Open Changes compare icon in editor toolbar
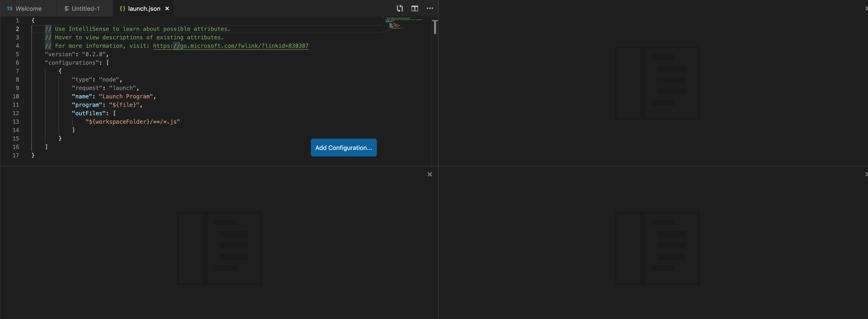This screenshot has height=319, width=868. tap(400, 8)
